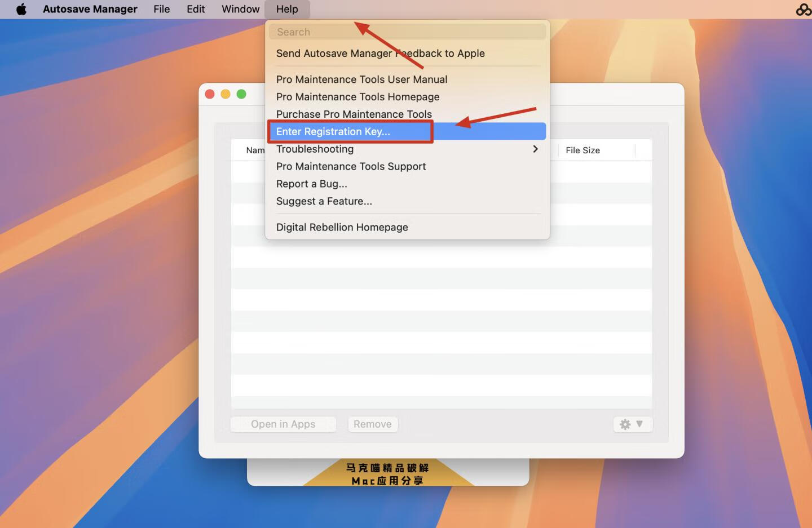Choose Report a Bug…
Image resolution: width=812 pixels, height=528 pixels.
(x=407, y=184)
